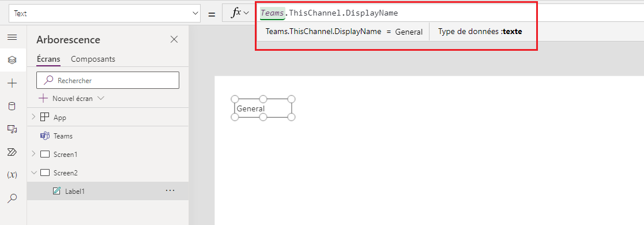
Task: Click the search magnifier in Rechercher box
Action: click(48, 80)
